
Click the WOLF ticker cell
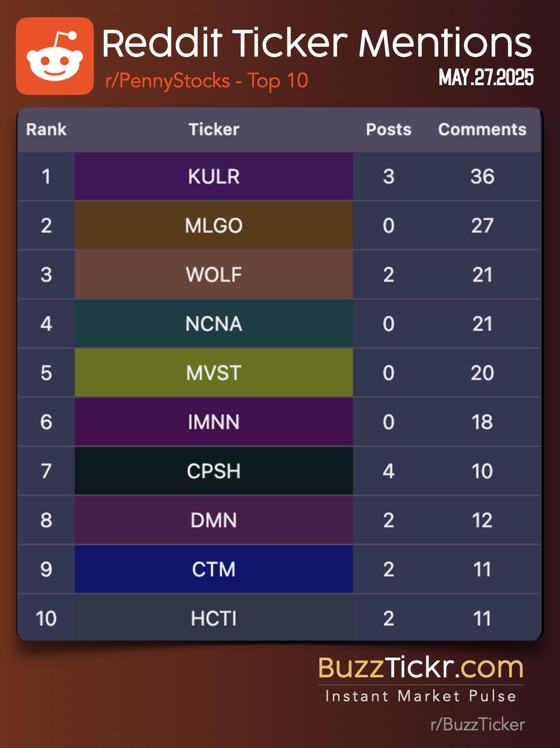[214, 274]
